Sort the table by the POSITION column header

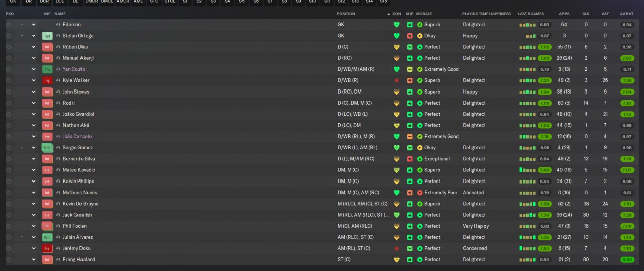[346, 14]
